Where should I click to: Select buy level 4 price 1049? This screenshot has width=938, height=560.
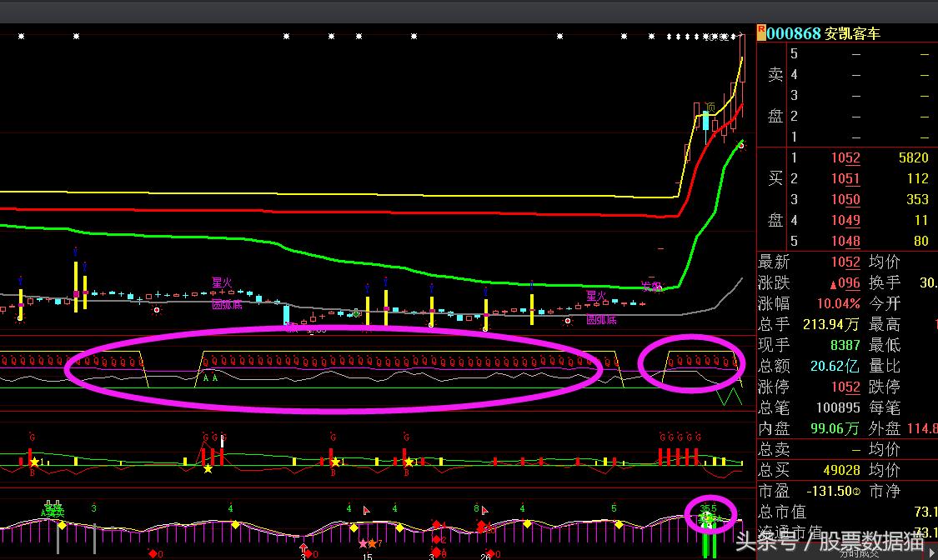click(x=845, y=221)
